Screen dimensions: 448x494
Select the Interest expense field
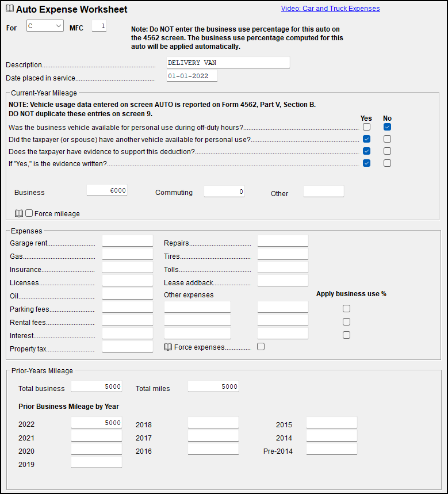pos(128,334)
